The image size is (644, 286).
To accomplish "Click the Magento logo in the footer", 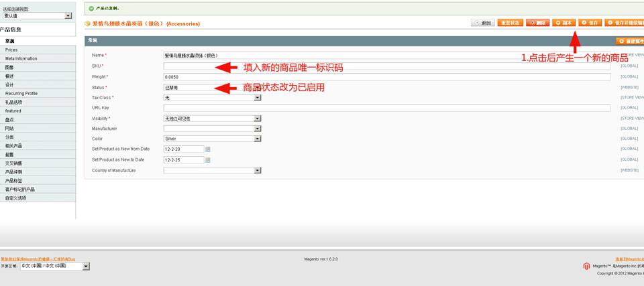I will (x=586, y=266).
